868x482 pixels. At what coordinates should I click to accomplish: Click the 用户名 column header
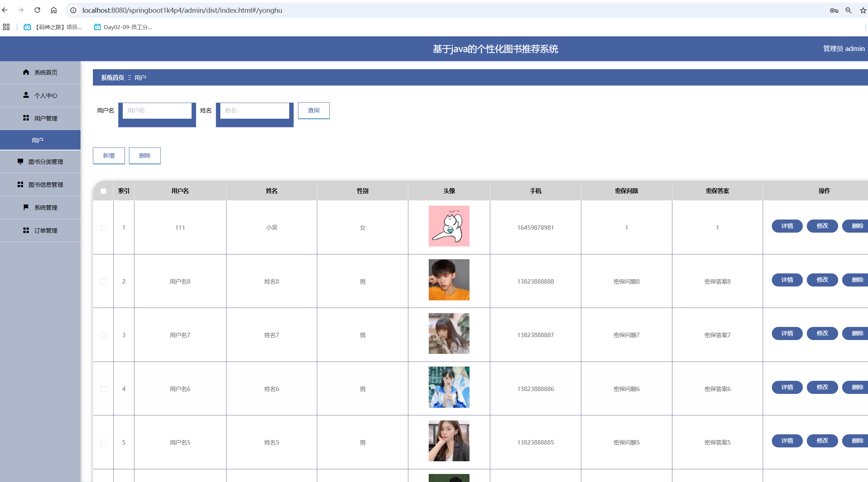point(180,191)
